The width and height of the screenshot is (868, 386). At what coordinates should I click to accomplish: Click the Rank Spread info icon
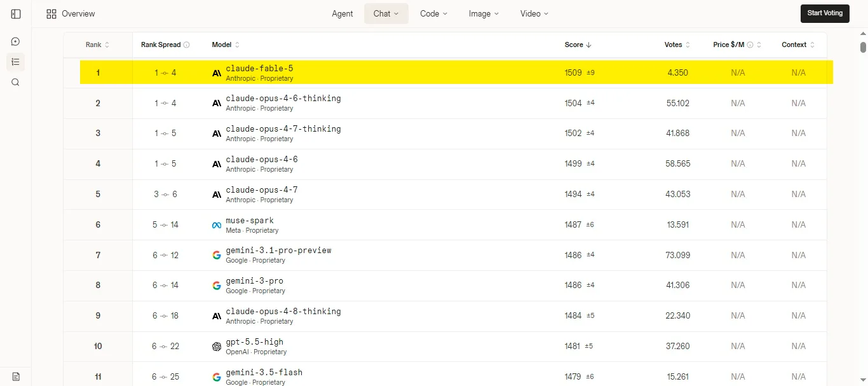186,45
